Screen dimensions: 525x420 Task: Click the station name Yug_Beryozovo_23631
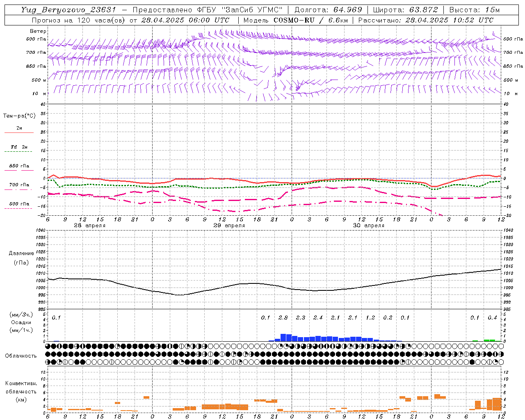pyautogui.click(x=68, y=10)
